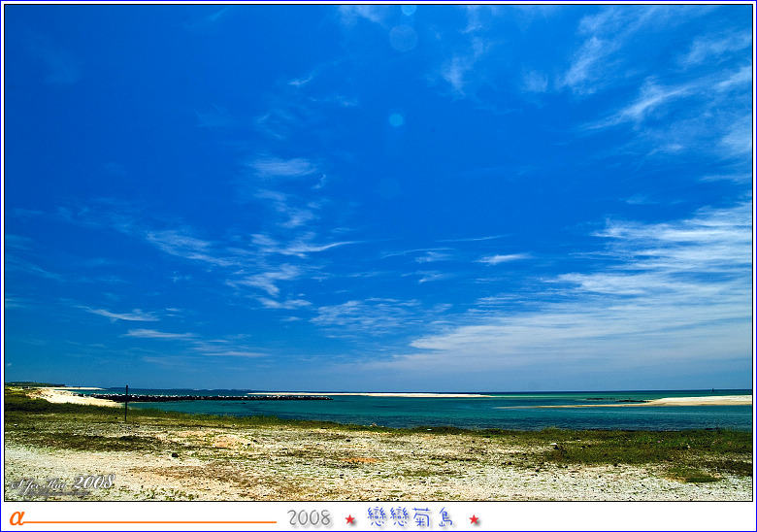The width and height of the screenshot is (757, 532).
Task: Click the small lens flare dot mid-sky
Action: (x=396, y=119)
